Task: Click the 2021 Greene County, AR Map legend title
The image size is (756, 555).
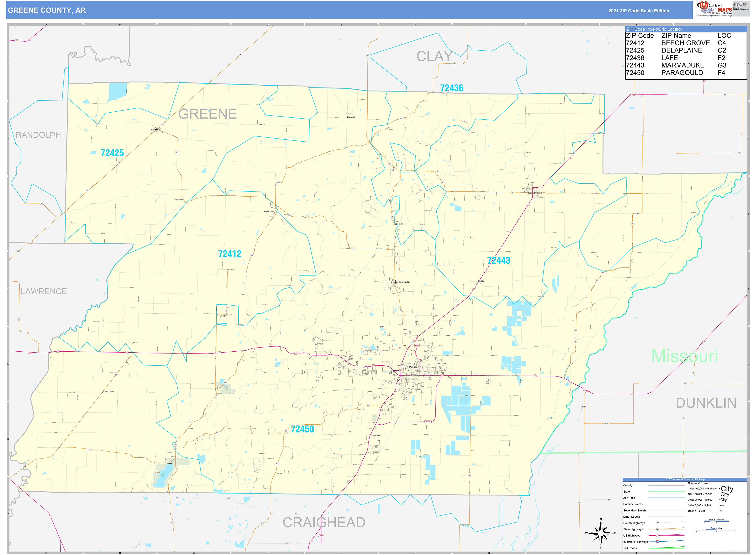Action: (685, 479)
